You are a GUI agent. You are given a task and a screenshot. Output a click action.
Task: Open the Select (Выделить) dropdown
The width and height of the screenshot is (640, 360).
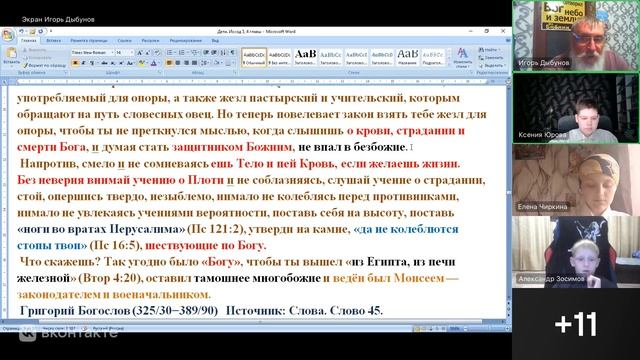point(493,65)
